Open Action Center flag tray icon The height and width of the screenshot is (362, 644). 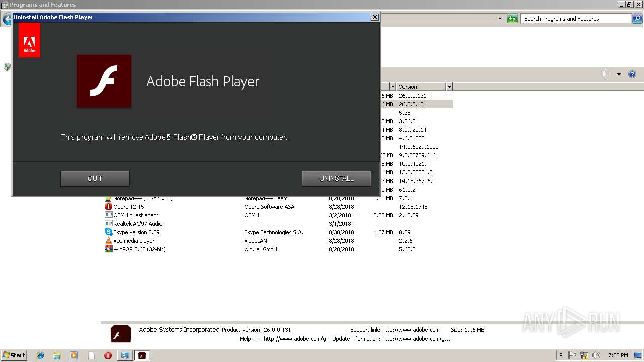click(x=573, y=355)
